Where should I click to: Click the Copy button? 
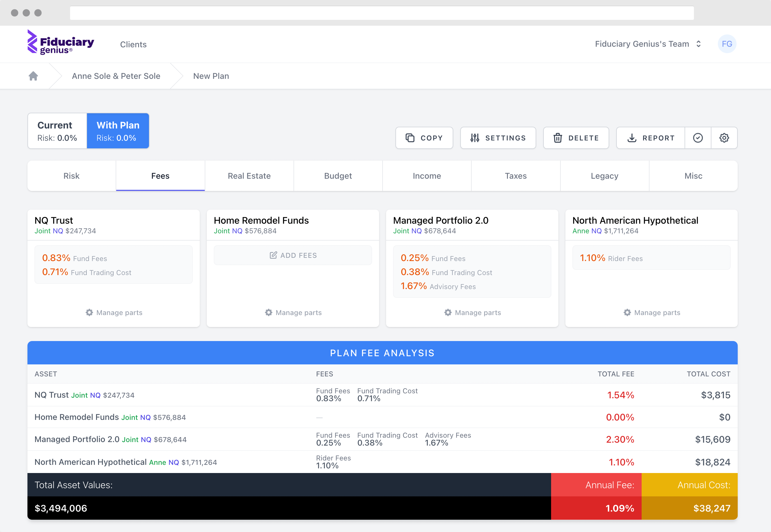[x=424, y=138]
